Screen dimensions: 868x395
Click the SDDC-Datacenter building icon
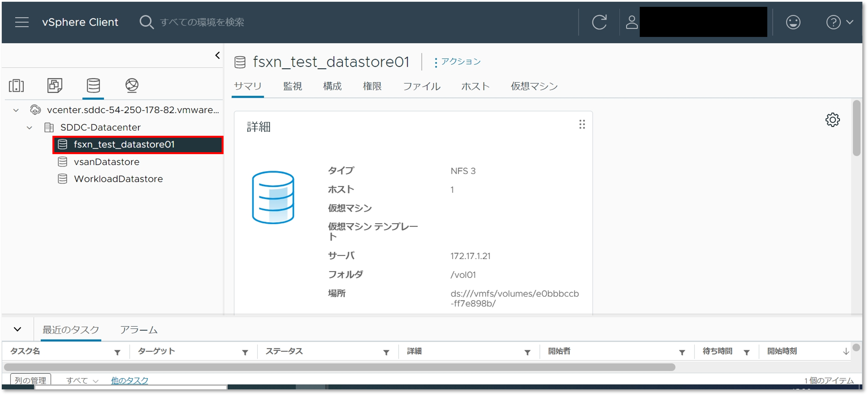coord(49,127)
